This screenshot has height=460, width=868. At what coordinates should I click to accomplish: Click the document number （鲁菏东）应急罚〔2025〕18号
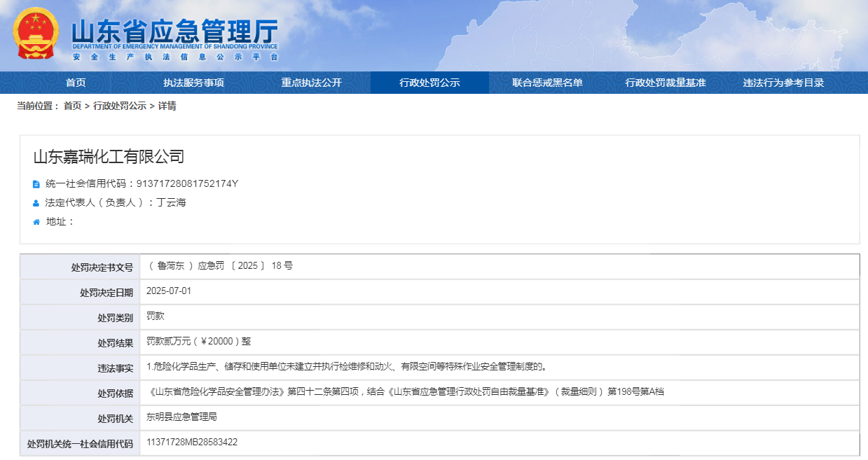[220, 266]
